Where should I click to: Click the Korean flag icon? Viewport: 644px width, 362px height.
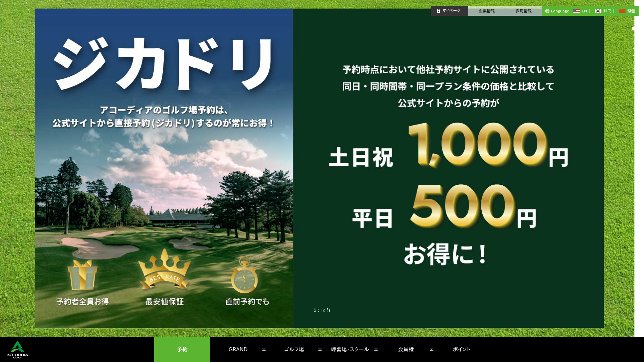pyautogui.click(x=598, y=11)
